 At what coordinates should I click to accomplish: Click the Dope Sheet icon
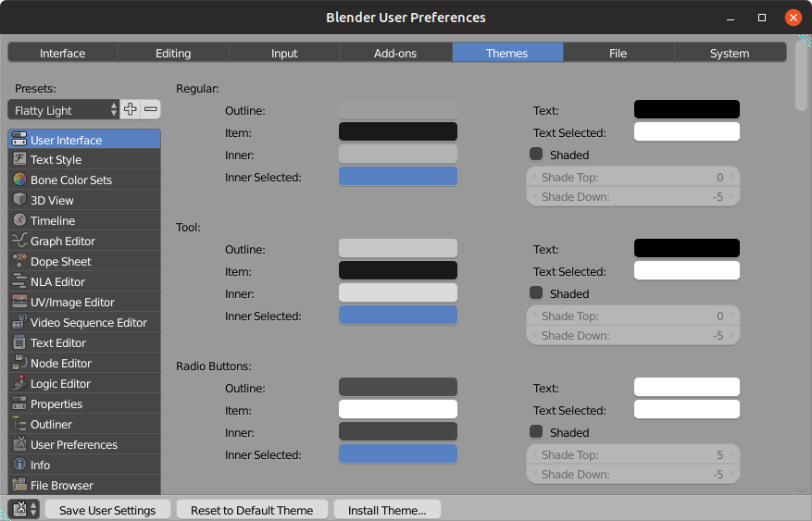[19, 261]
